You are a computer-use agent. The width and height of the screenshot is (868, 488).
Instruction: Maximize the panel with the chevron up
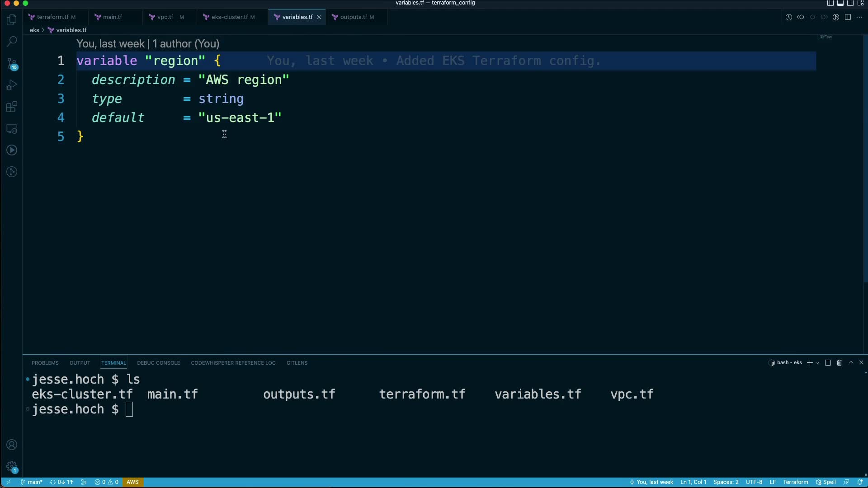click(851, 363)
